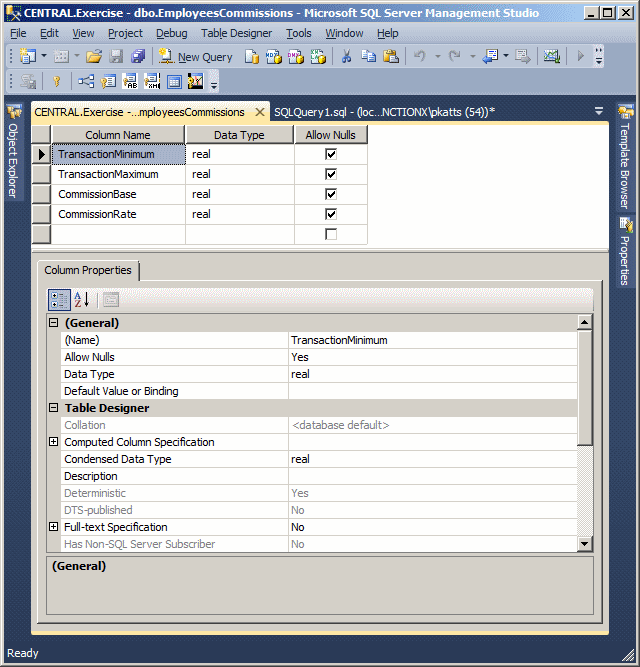Click the Navigate Backward icon
640x667 pixels.
490,56
